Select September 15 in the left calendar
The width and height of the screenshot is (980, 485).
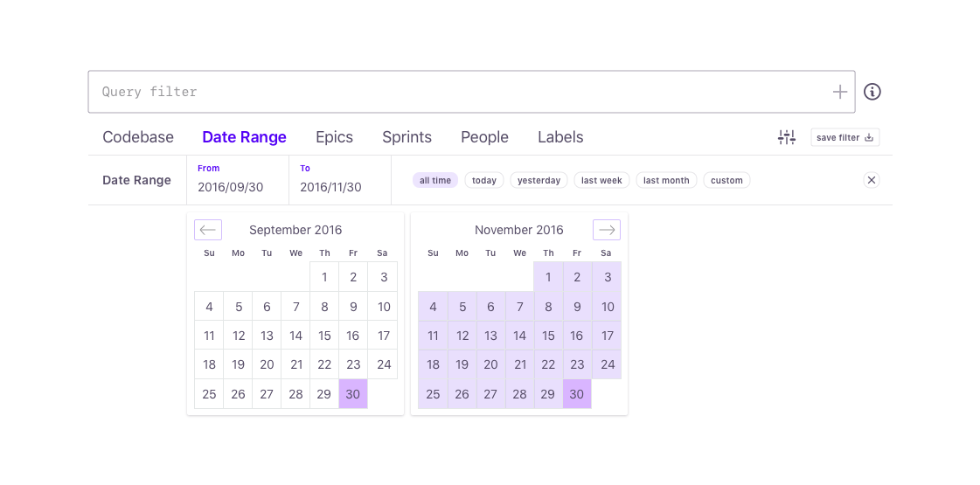[324, 336]
